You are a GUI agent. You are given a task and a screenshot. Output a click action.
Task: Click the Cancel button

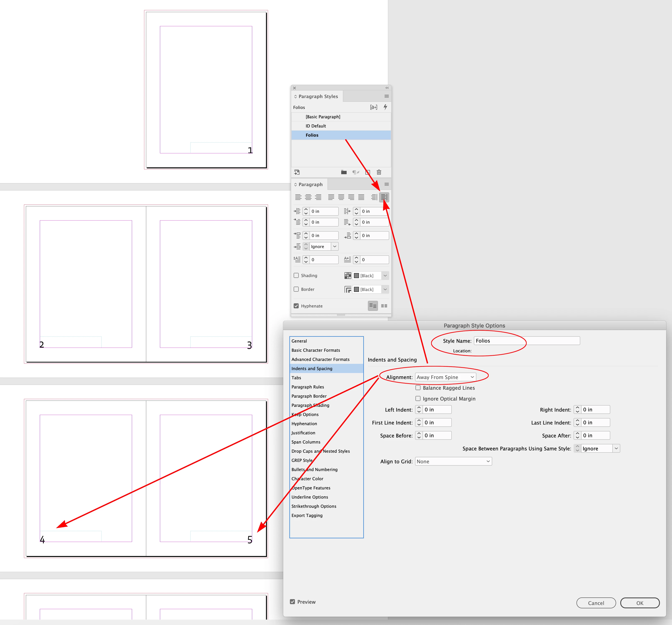[x=596, y=603]
